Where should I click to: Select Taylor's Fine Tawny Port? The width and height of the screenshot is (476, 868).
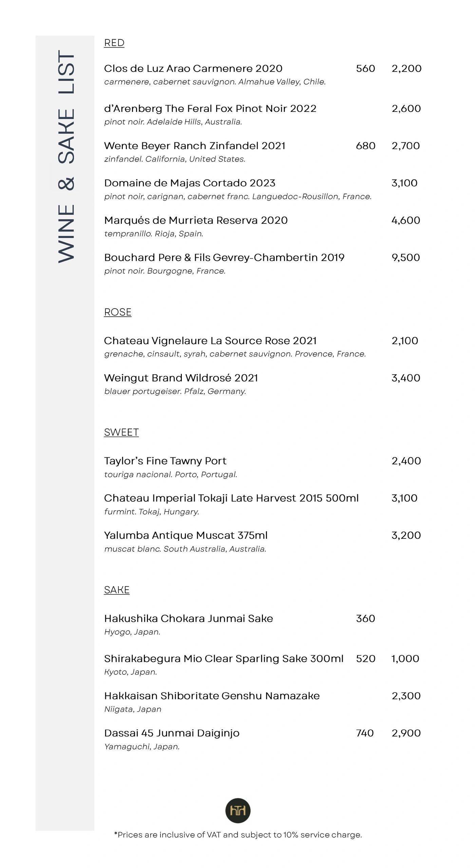pos(165,461)
